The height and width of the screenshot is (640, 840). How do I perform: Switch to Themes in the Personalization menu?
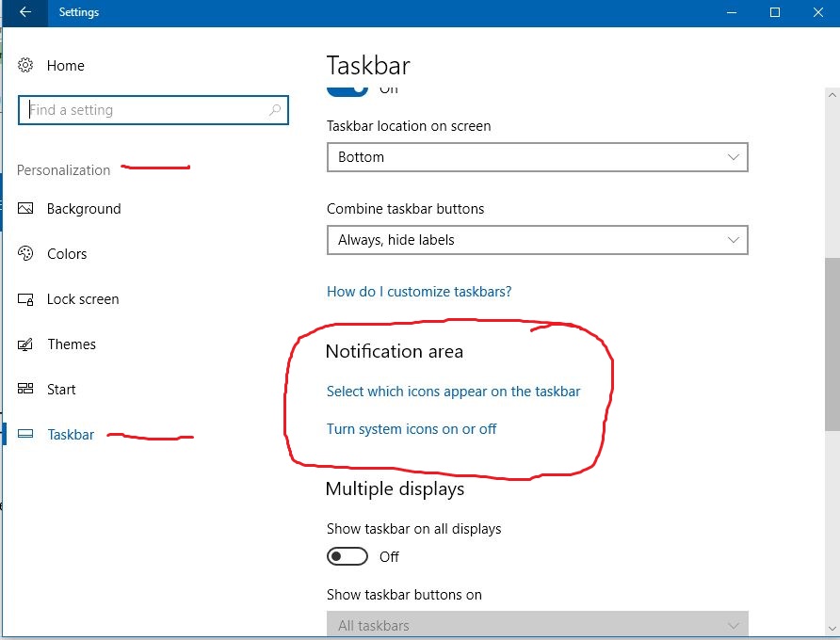[x=72, y=344]
